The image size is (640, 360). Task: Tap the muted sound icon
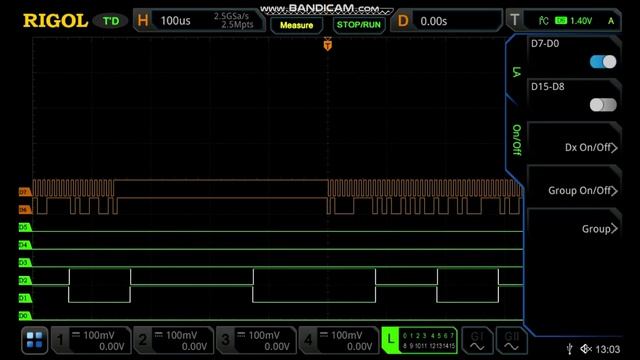click(x=586, y=349)
